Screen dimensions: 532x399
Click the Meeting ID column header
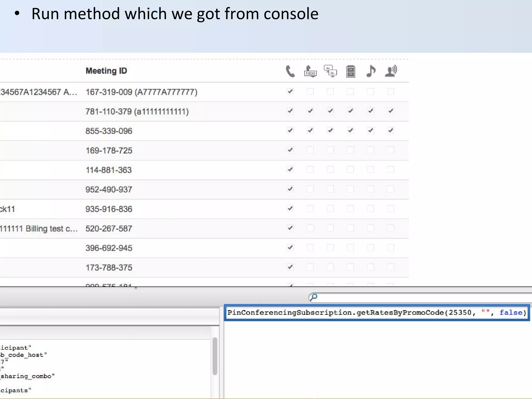(106, 71)
